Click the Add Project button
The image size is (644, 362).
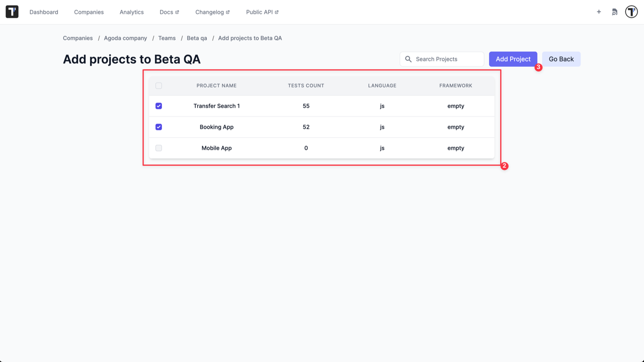[513, 59]
